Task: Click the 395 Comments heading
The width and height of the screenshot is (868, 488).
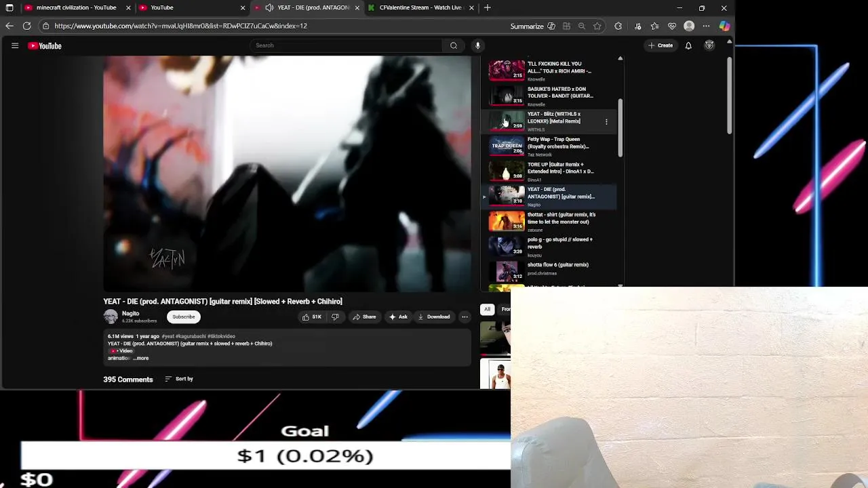Action: [127, 380]
